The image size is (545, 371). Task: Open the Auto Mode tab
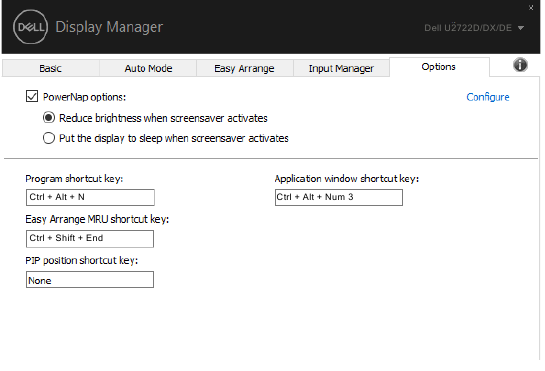click(148, 68)
